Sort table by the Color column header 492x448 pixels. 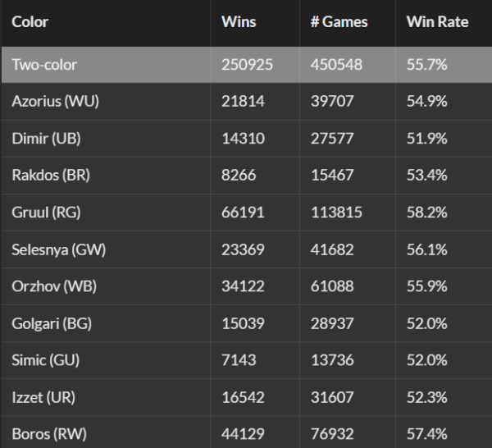[30, 22]
